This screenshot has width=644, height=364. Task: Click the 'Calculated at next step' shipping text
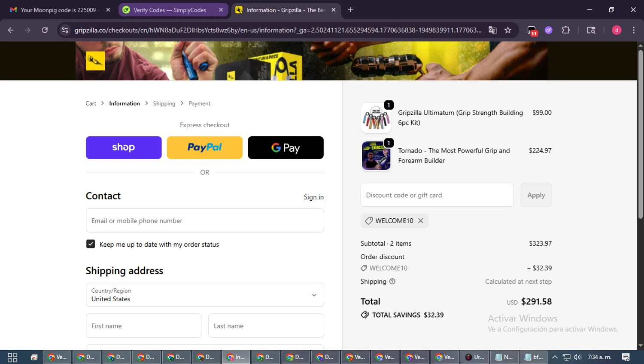pos(518,281)
